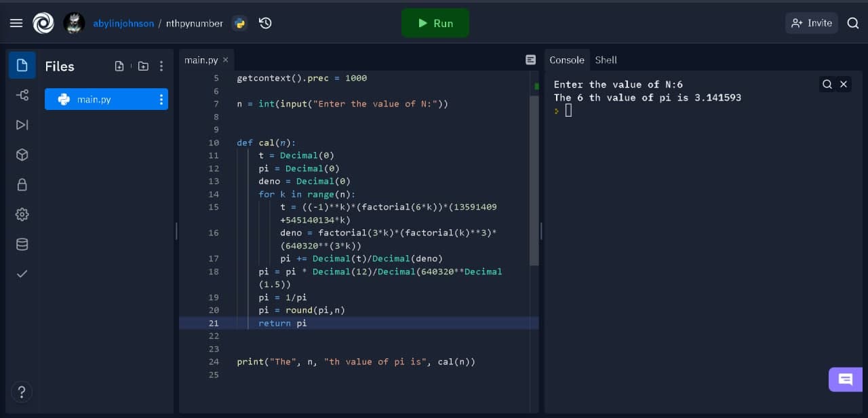
Task: Open the Database sidebar icon
Action: click(x=22, y=244)
